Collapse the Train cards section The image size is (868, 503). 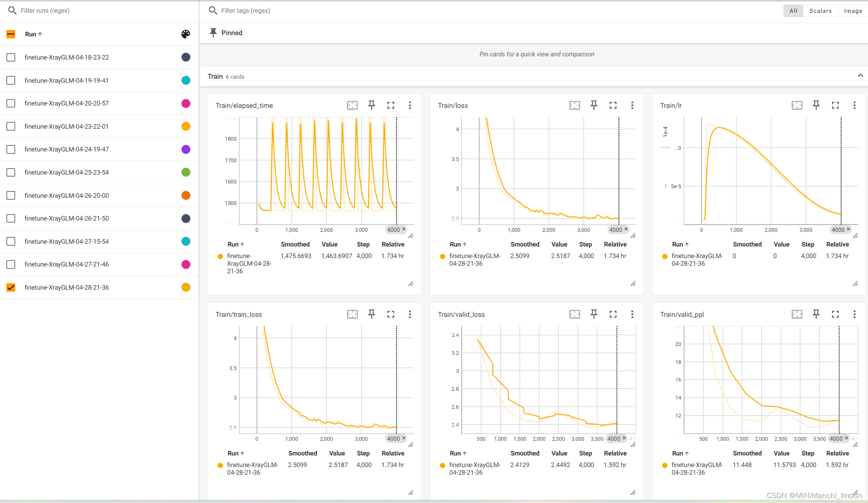(860, 76)
